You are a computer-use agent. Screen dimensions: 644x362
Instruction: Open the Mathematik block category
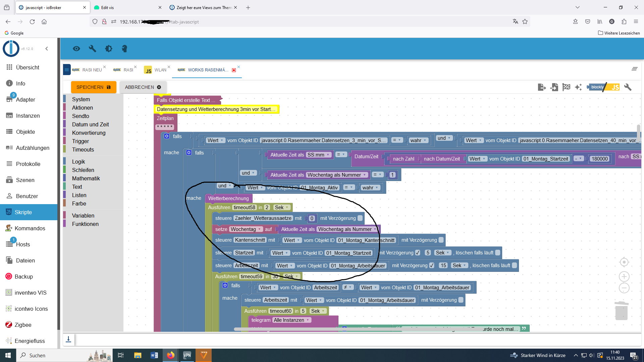pyautogui.click(x=86, y=178)
